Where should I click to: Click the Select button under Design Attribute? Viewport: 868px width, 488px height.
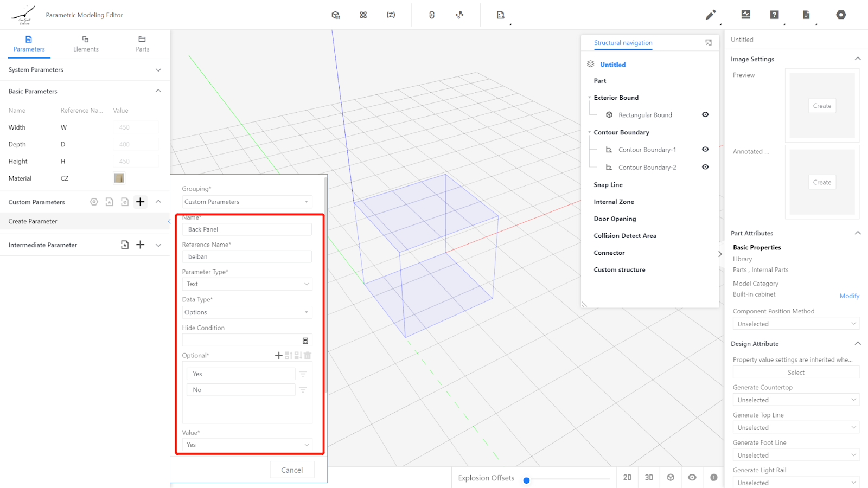point(796,373)
